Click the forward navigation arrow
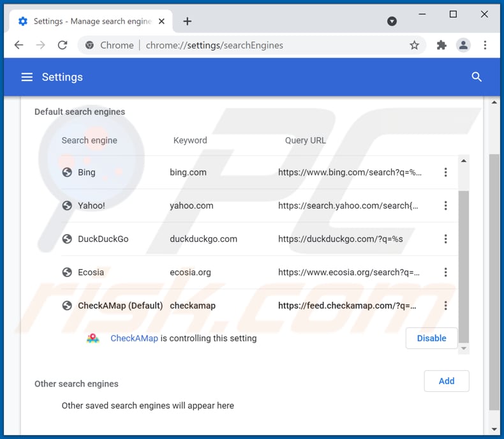This screenshot has width=504, height=439. tap(40, 45)
